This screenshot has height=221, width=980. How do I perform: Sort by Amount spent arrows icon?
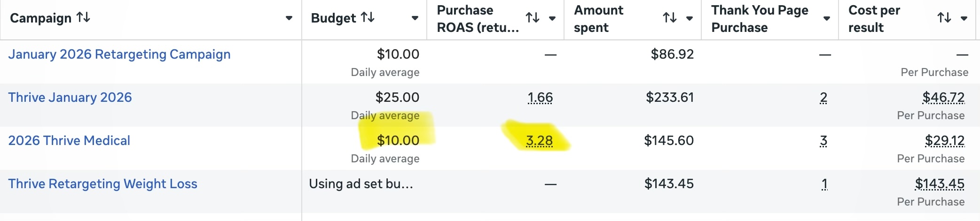point(669,18)
